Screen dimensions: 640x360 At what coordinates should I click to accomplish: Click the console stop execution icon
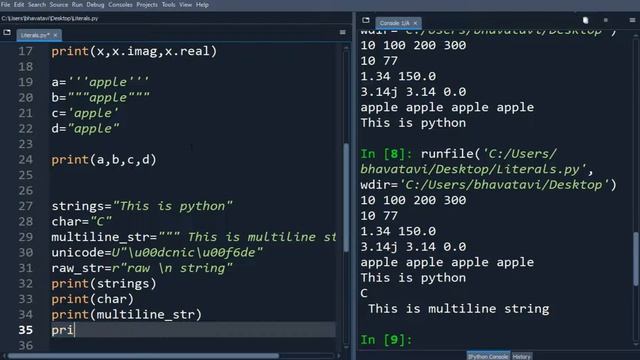tap(606, 20)
